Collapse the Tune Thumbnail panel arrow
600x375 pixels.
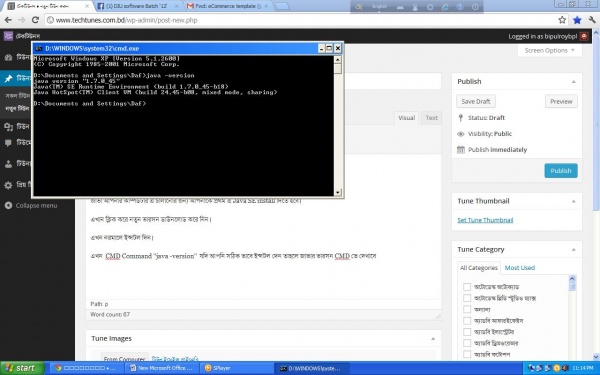point(573,201)
